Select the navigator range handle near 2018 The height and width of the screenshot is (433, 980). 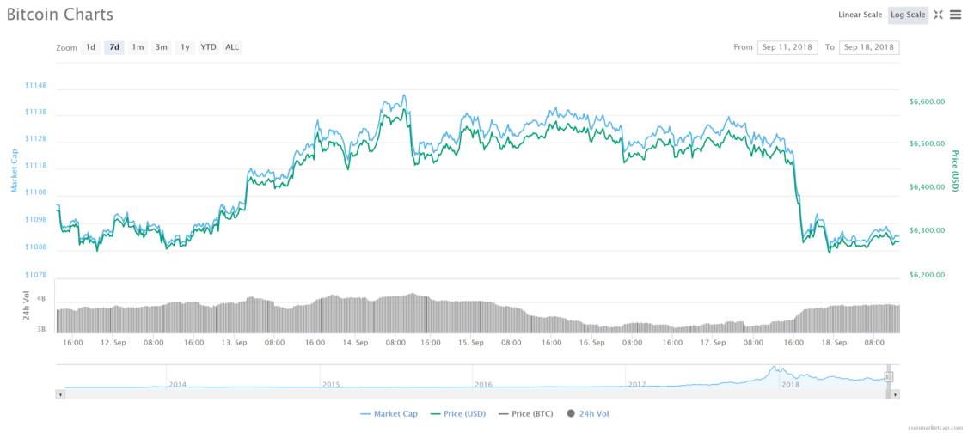(889, 377)
